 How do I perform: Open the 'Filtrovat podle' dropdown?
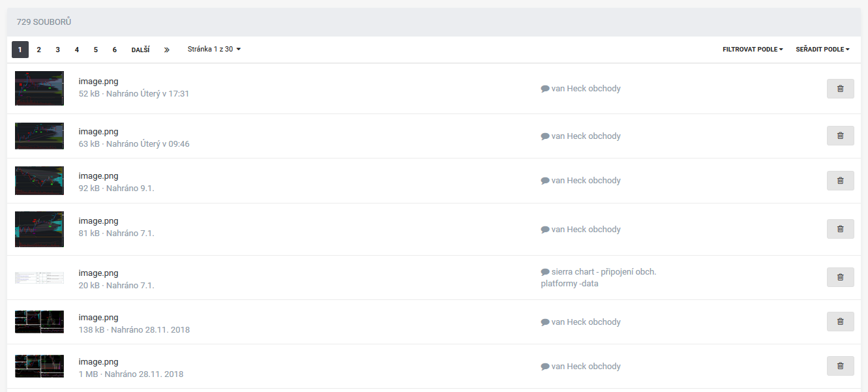coord(753,50)
